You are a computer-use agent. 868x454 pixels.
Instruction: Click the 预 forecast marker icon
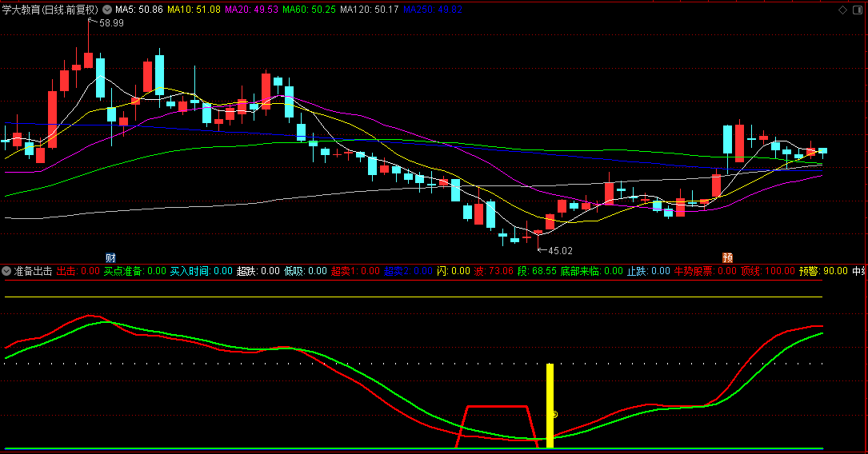point(727,257)
